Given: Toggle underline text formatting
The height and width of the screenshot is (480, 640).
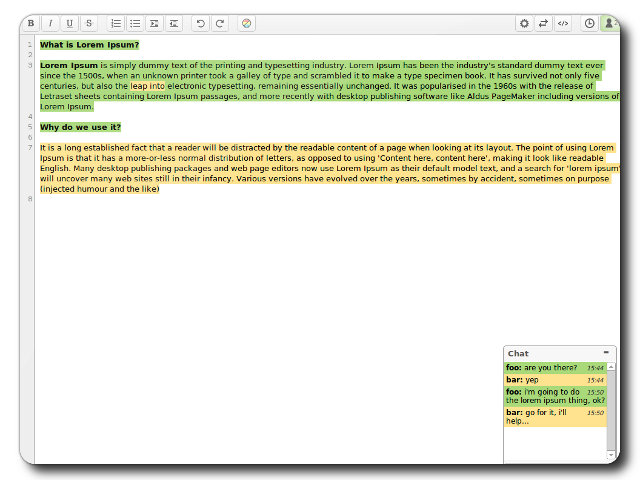Looking at the screenshot, I should click(69, 23).
